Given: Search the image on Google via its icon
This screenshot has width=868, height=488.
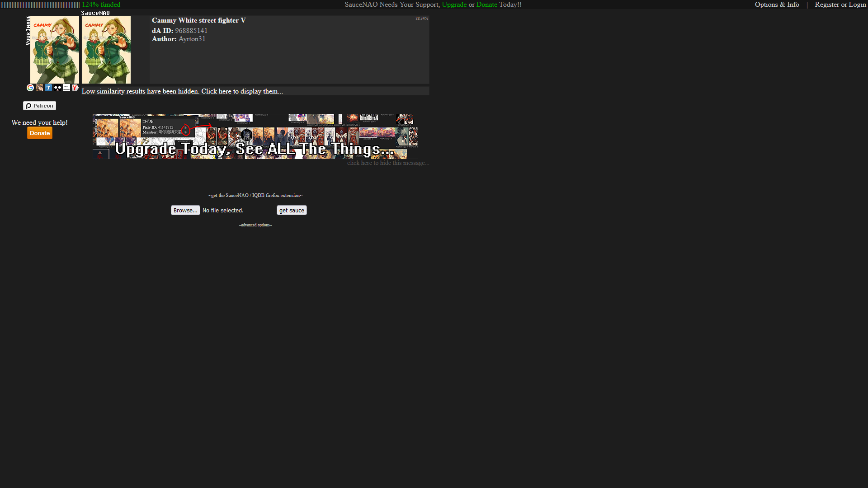Looking at the screenshot, I should [x=30, y=88].
